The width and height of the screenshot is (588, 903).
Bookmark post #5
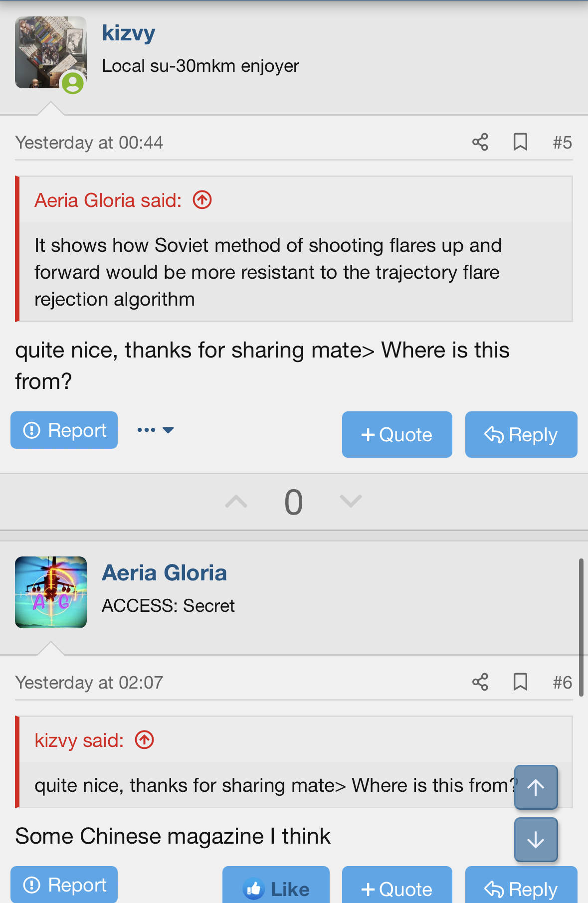(520, 142)
